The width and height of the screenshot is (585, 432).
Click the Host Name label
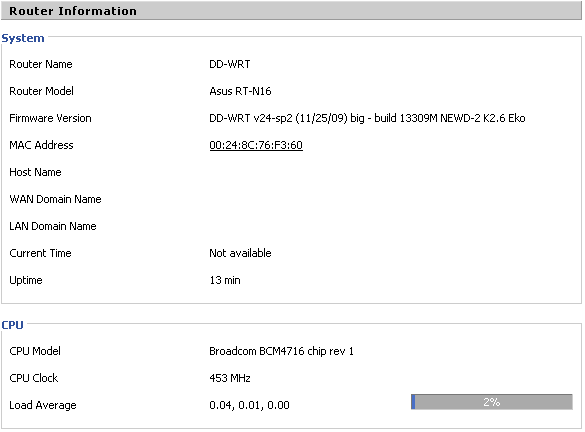coord(35,172)
